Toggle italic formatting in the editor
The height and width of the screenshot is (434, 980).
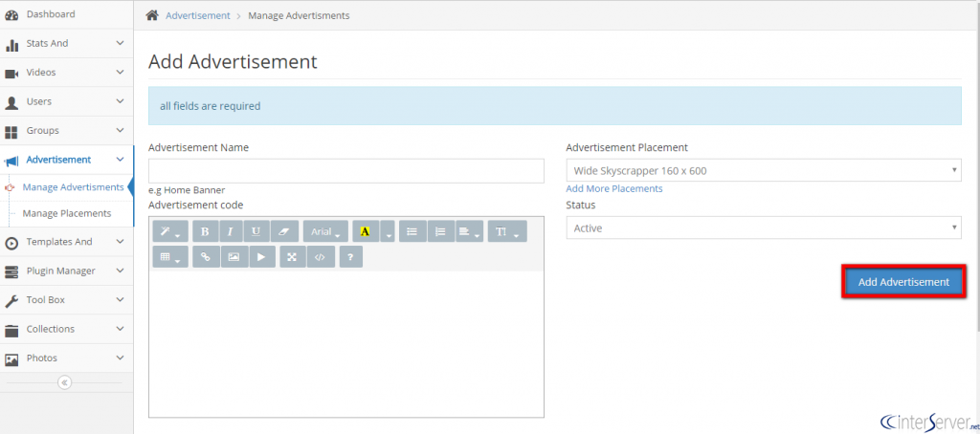pos(231,231)
